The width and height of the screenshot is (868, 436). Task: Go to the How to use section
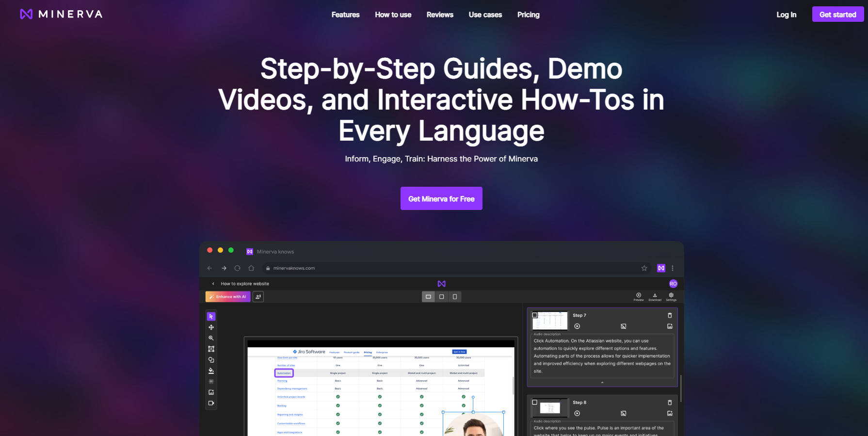pos(393,15)
